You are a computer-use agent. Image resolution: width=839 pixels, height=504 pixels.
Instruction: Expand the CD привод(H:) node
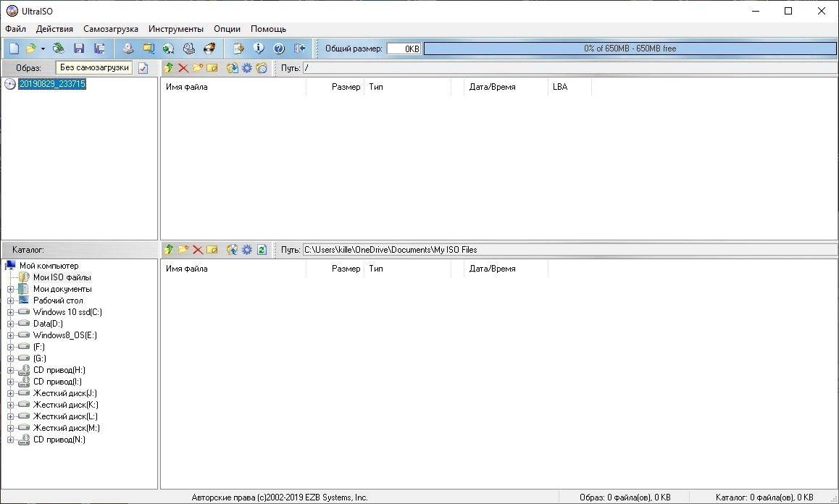click(x=10, y=370)
